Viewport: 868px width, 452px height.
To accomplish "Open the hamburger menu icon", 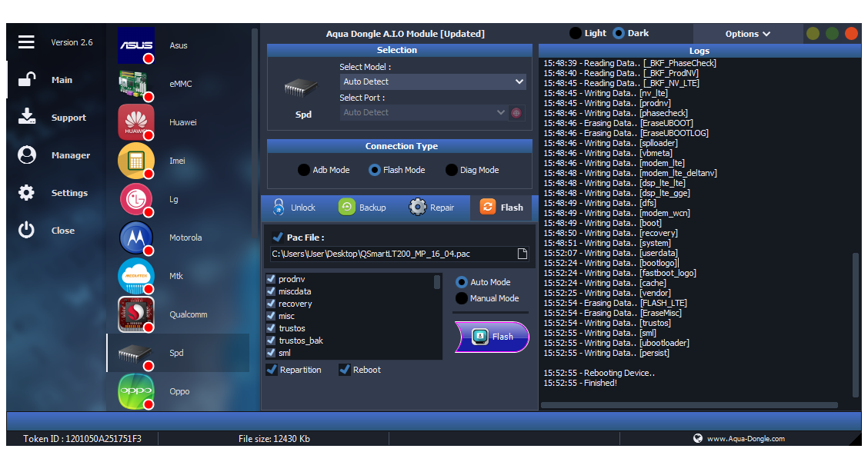I will 26,42.
